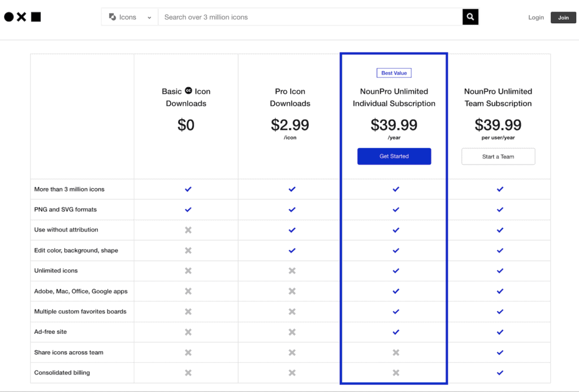Click the 'per user/year' label

pyautogui.click(x=498, y=138)
